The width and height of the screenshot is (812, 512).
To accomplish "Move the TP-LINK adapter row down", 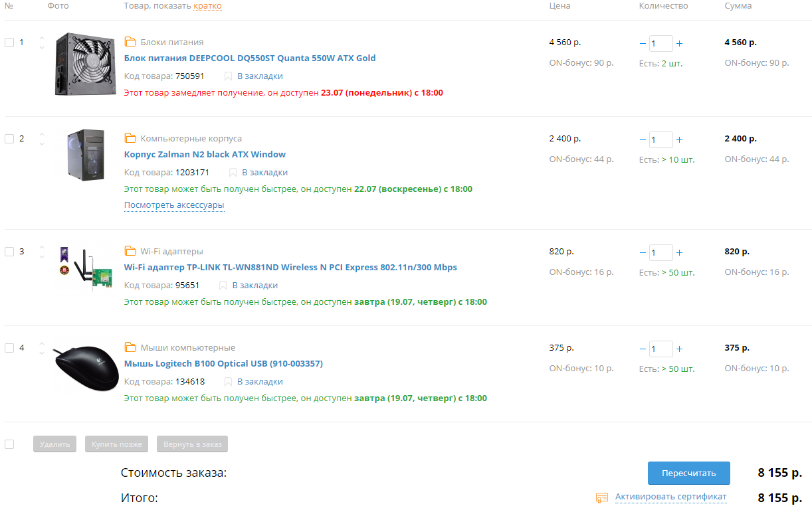I will pyautogui.click(x=42, y=256).
